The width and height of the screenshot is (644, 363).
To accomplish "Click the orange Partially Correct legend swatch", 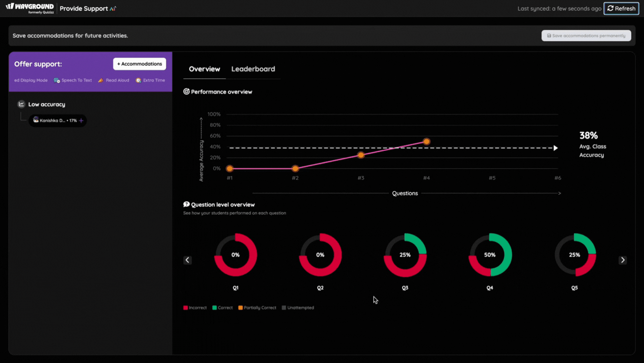I will 240,307.
